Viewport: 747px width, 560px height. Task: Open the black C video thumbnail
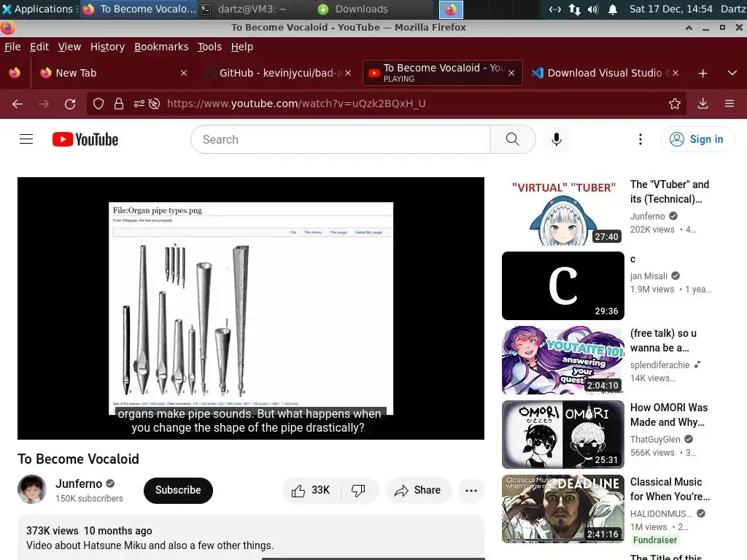[x=562, y=286]
